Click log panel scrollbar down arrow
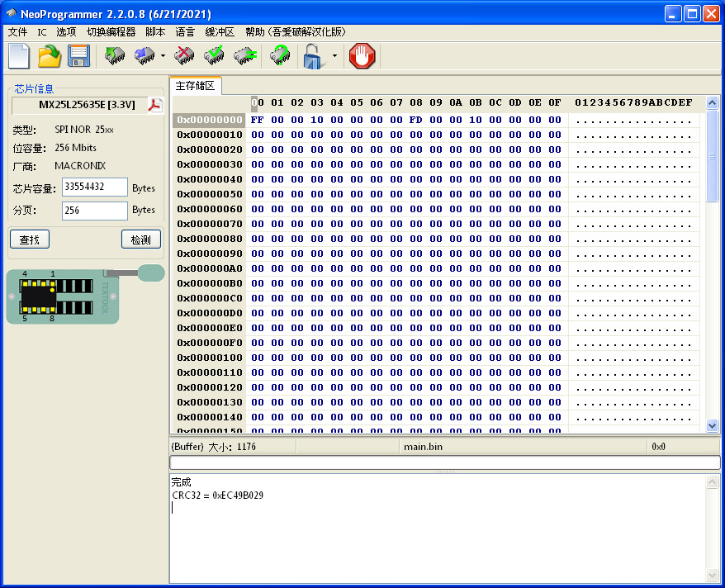The image size is (725, 588). click(712, 575)
